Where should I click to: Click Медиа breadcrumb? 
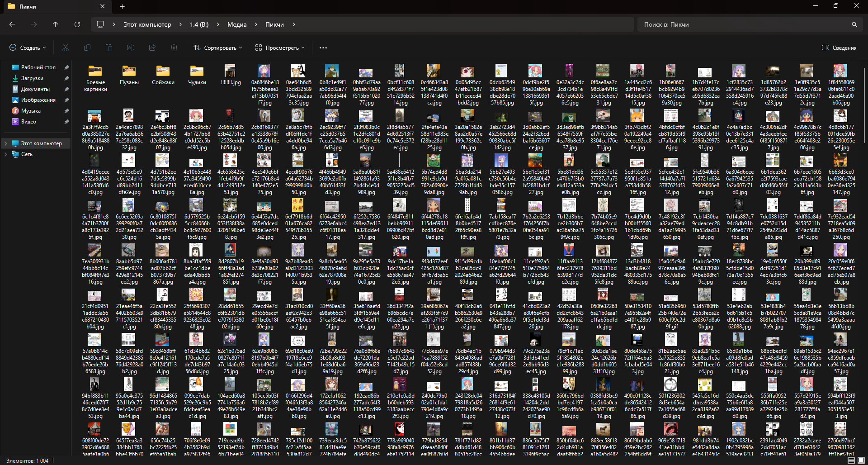tap(237, 24)
